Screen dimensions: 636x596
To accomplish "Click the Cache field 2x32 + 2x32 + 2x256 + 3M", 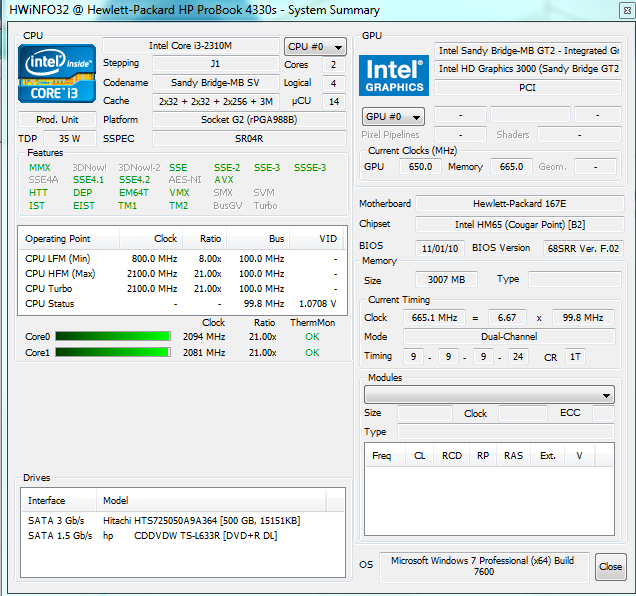I will click(x=215, y=101).
